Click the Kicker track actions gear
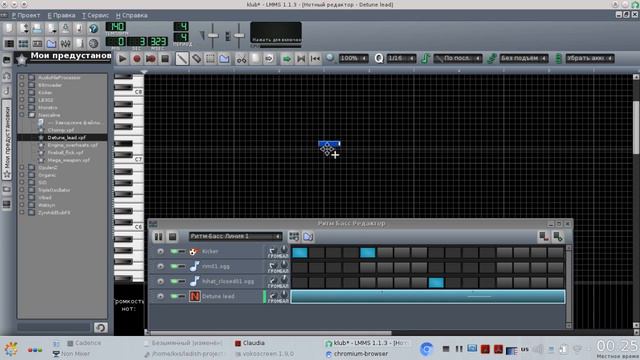This screenshot has width=640, height=360. [160, 251]
